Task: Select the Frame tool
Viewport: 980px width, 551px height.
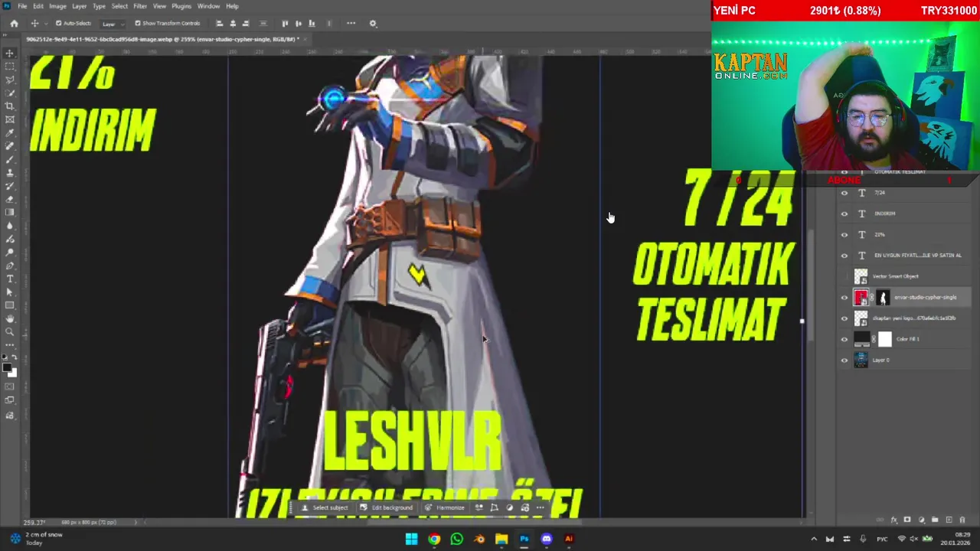Action: (x=10, y=119)
